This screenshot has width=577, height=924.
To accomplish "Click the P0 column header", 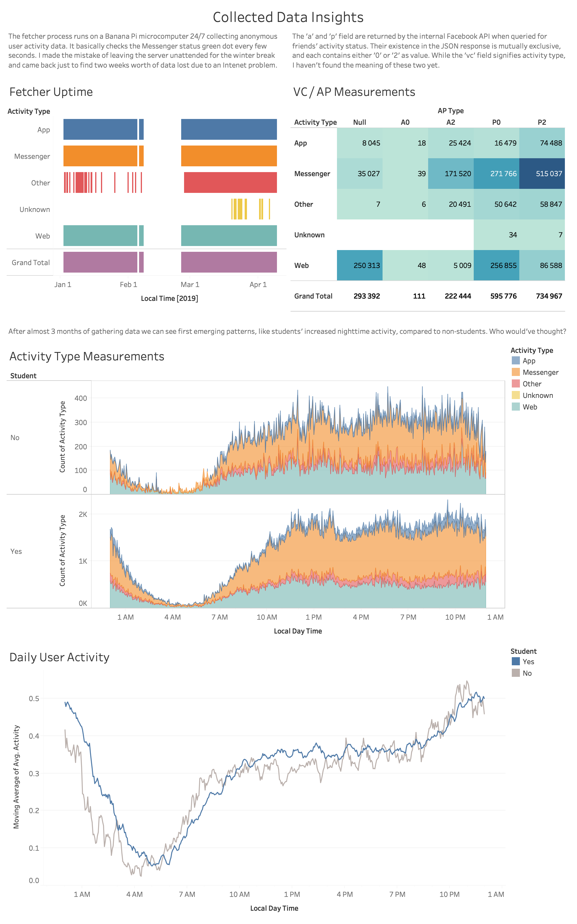I will (496, 122).
